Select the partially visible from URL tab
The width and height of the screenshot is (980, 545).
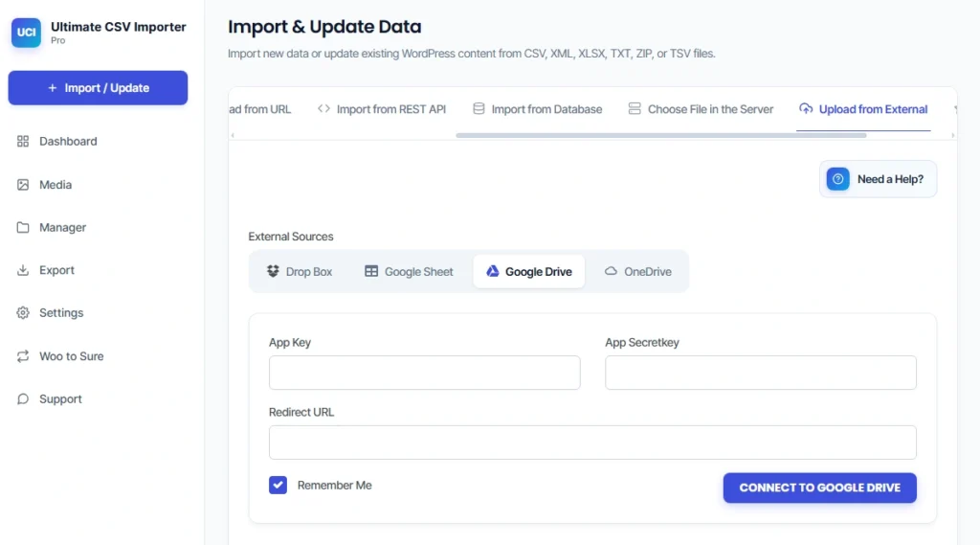[260, 109]
